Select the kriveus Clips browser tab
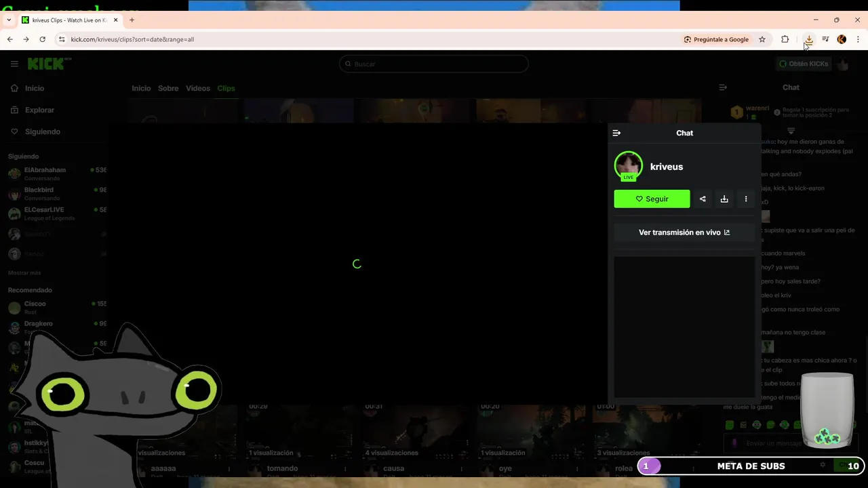Screen dimensions: 868x488 pos(68,20)
